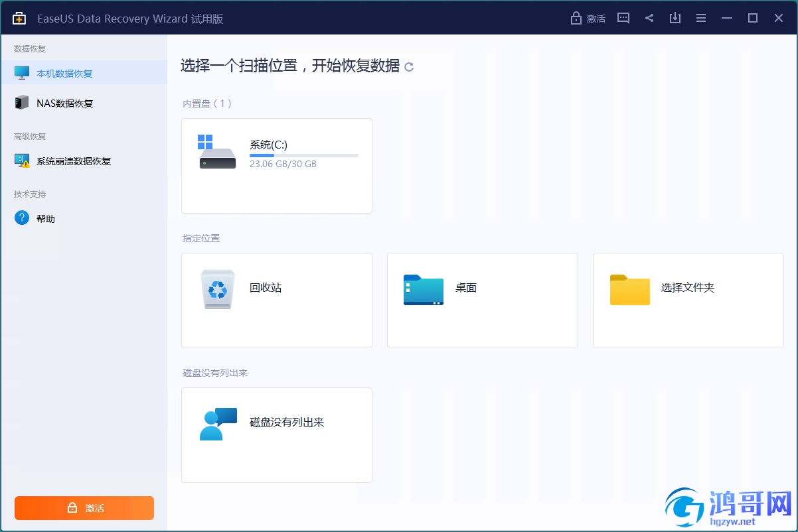Maximize the EaseUS window
This screenshot has height=532, width=798.
click(x=753, y=18)
